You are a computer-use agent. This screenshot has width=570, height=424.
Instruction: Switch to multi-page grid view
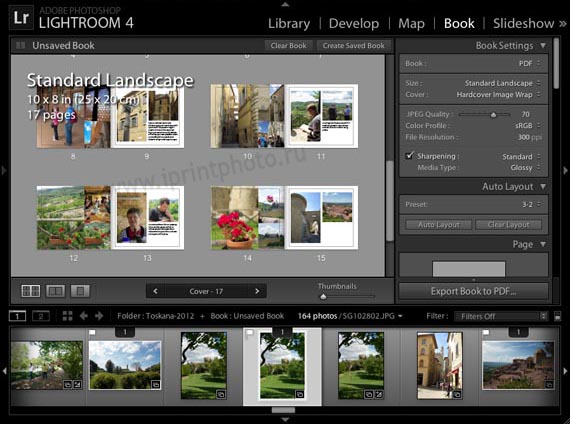[x=31, y=291]
